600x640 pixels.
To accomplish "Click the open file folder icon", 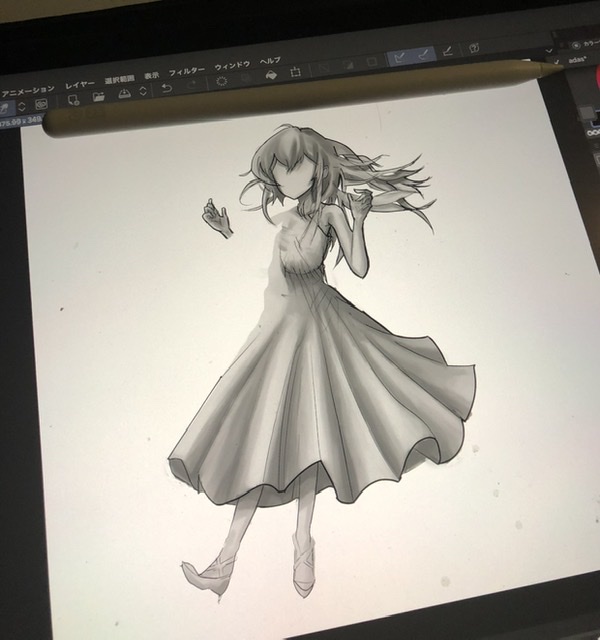I will coord(99,97).
